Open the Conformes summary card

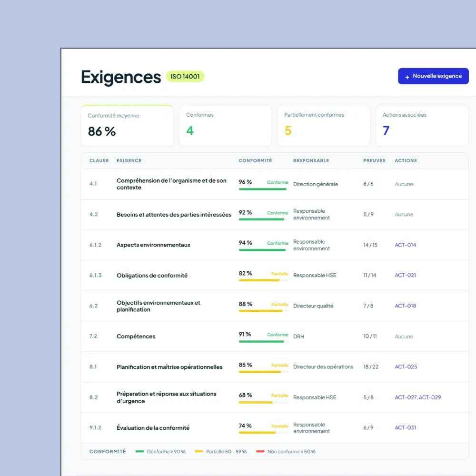[x=226, y=125]
